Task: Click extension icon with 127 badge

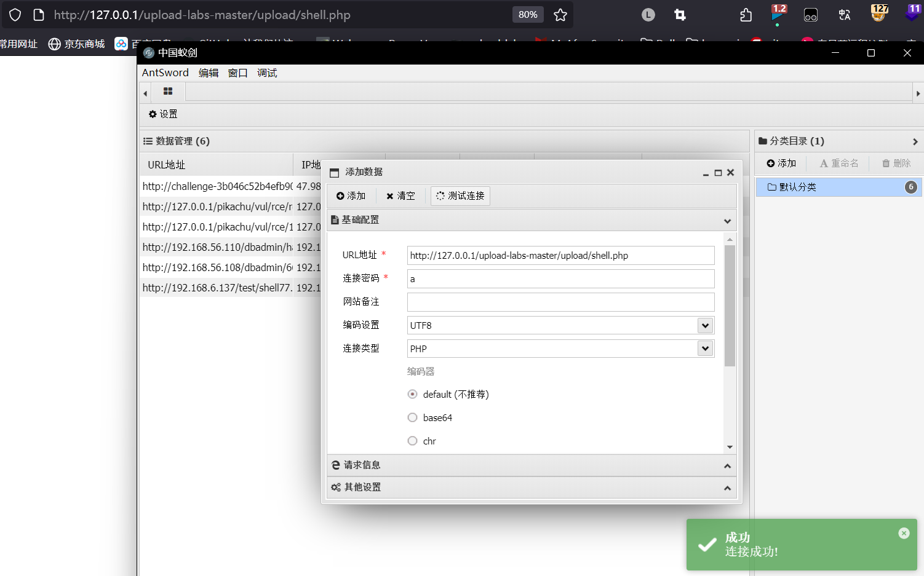Action: click(878, 14)
